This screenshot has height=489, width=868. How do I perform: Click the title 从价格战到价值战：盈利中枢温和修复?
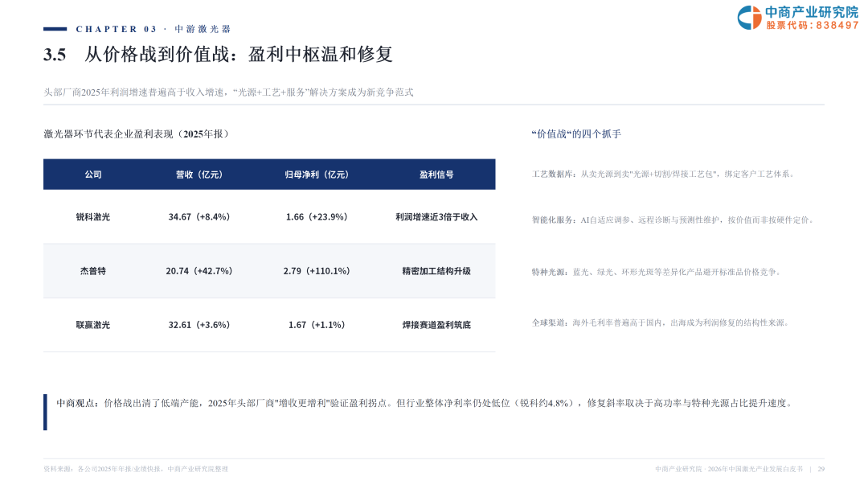coord(239,54)
